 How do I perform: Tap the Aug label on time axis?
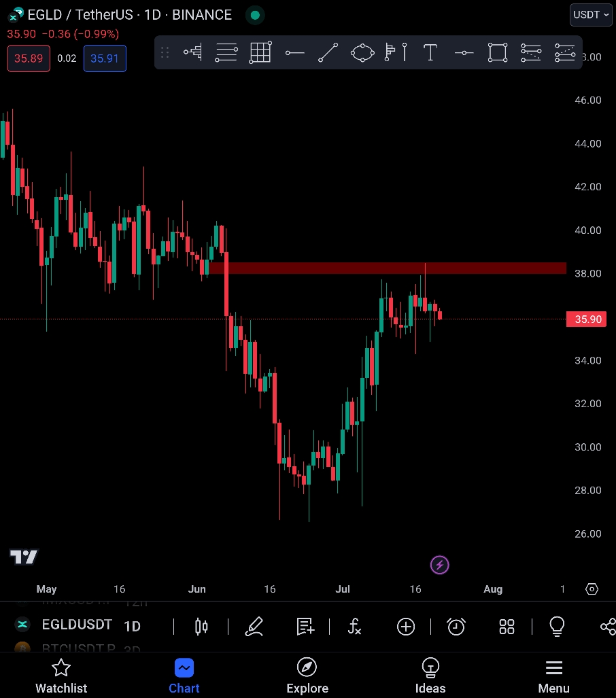[493, 589]
